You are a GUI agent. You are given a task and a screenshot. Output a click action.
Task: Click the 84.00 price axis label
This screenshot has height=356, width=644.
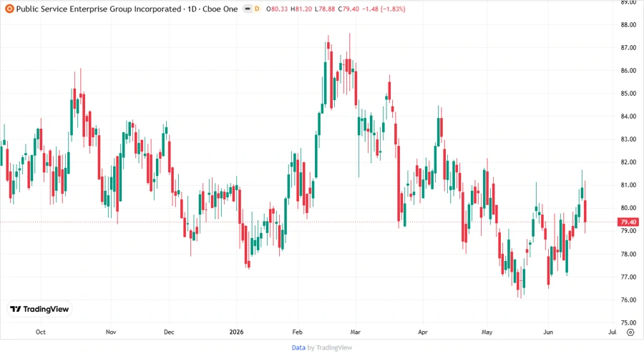click(x=628, y=117)
